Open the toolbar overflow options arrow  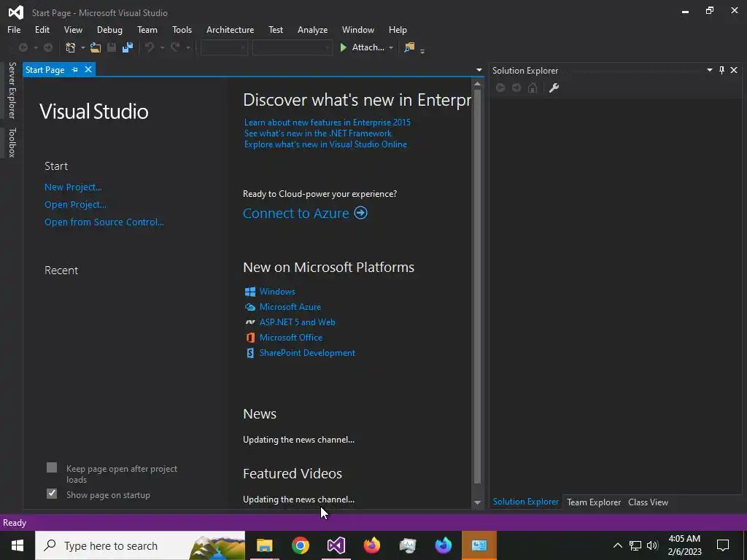coord(422,50)
